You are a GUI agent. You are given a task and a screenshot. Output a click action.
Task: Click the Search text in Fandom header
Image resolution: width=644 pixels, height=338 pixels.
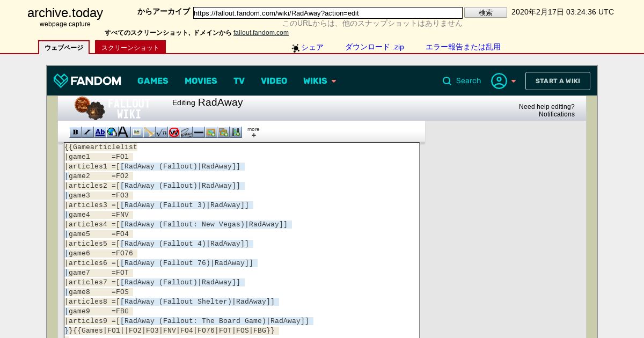[x=469, y=81]
